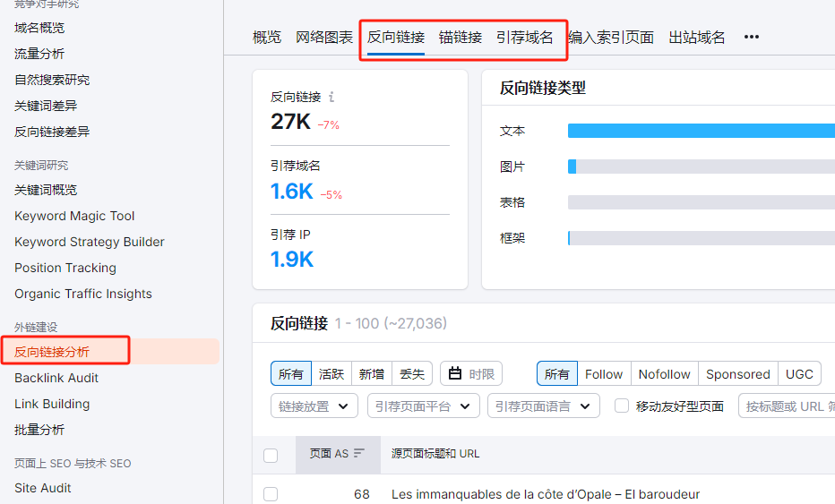Screen dimensions: 835x504
Task: Click the 27K 反向链接 value
Action: click(291, 122)
